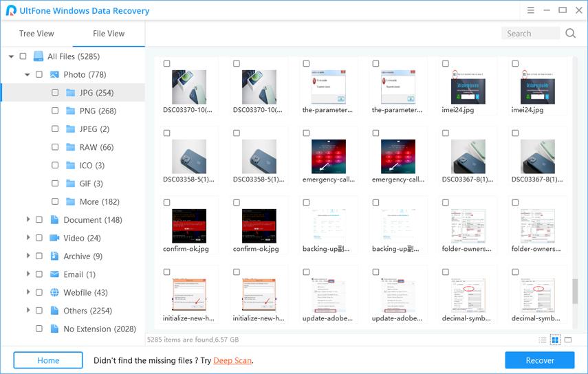Expand the Webfile tree node
The image size is (588, 374).
click(28, 292)
